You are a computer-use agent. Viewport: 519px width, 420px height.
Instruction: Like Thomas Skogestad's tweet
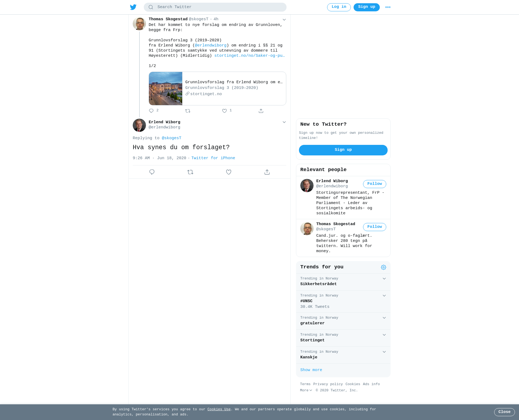pos(224,111)
